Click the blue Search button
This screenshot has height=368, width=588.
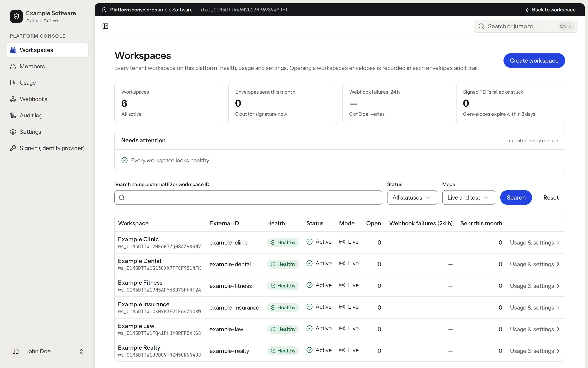[516, 197]
